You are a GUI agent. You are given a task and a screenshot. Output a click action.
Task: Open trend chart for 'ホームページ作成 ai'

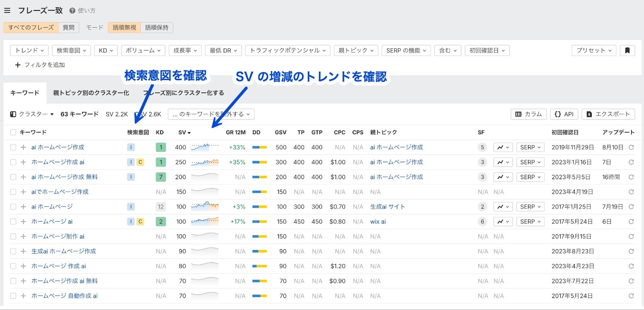tap(503, 162)
